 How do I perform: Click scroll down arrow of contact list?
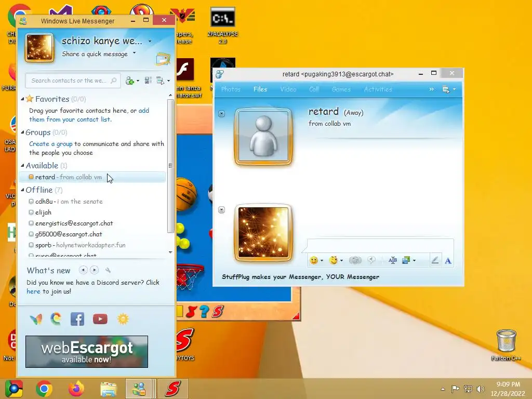(170, 252)
